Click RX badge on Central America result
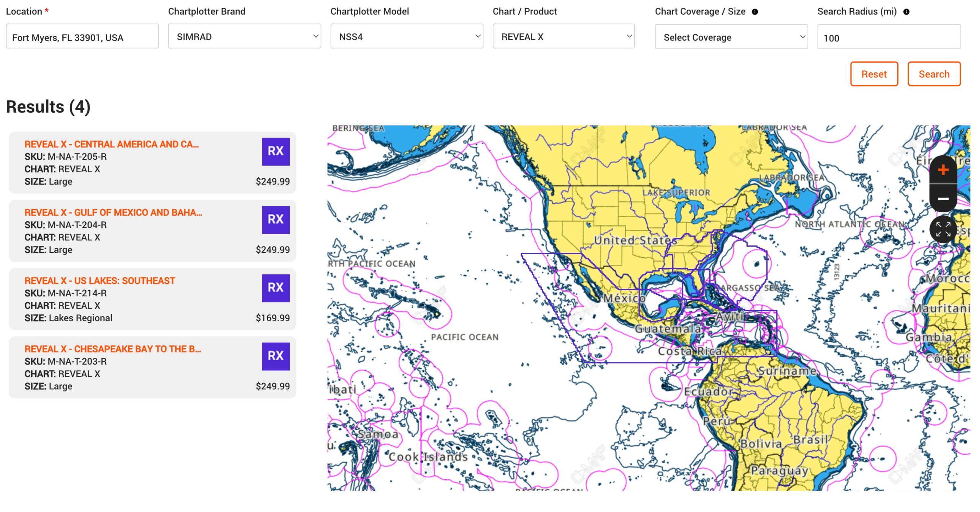The image size is (980, 512). coord(275,152)
